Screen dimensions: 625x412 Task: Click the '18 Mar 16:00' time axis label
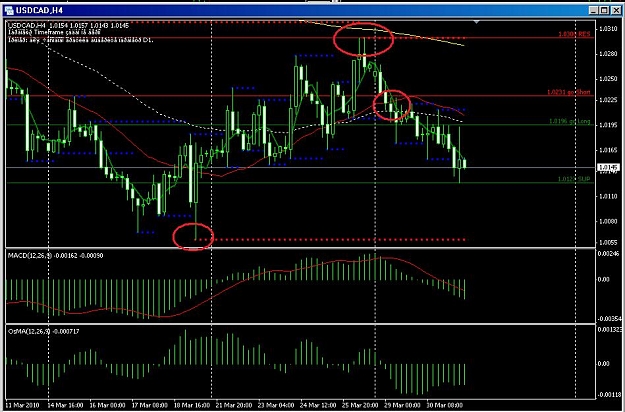point(192,405)
